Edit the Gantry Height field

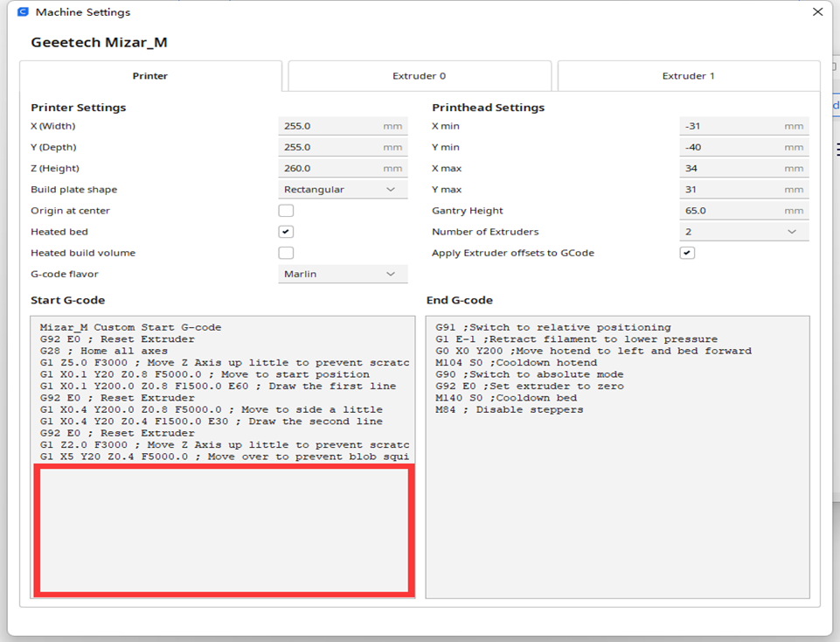pos(744,211)
